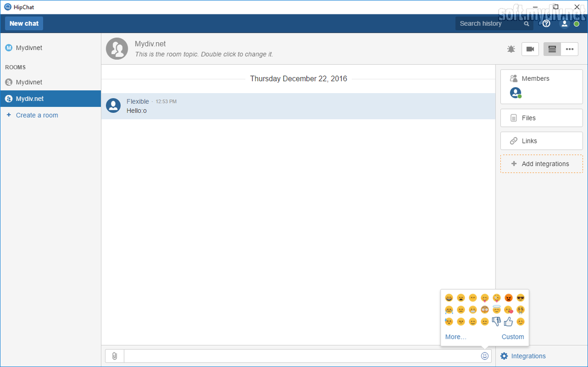Viewport: 588px width, 367px height.
Task: Open Custom emoticons list
Action: click(x=513, y=337)
